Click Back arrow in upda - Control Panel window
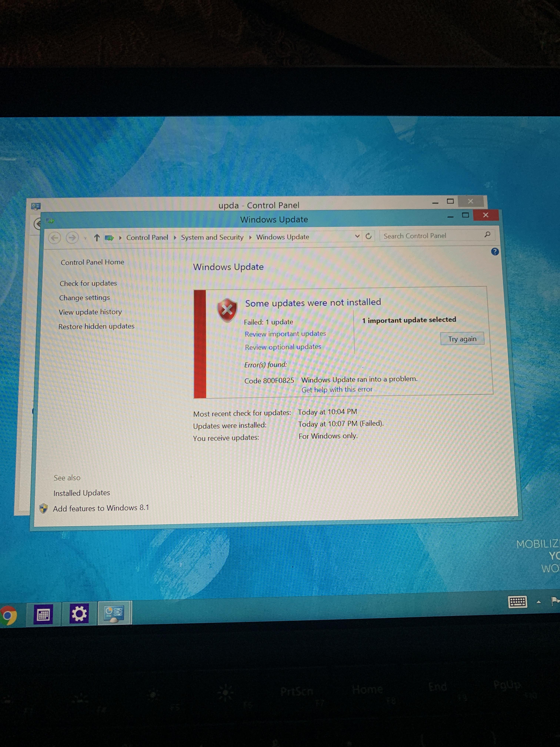This screenshot has height=747, width=560. [x=37, y=224]
